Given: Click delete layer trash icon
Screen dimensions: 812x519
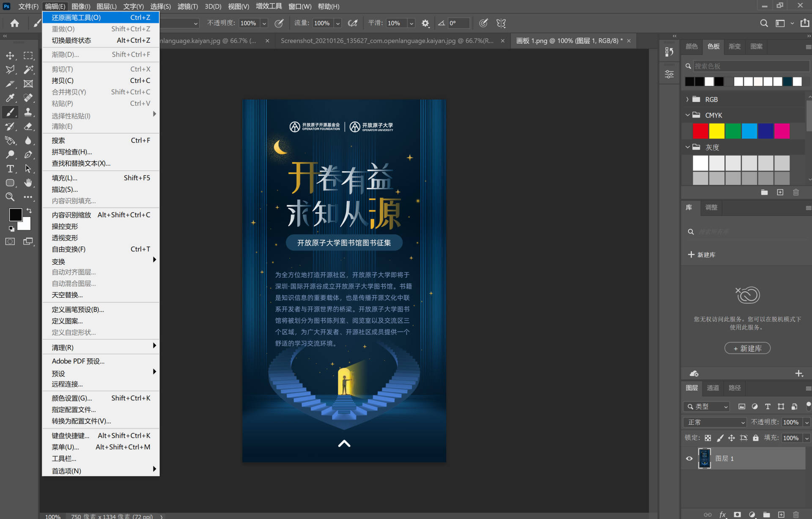Looking at the screenshot, I should pyautogui.click(x=796, y=514).
